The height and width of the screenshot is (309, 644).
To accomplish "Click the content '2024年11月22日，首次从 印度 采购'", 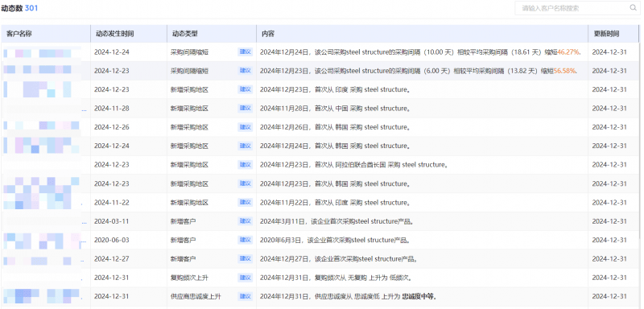I will point(312,202).
